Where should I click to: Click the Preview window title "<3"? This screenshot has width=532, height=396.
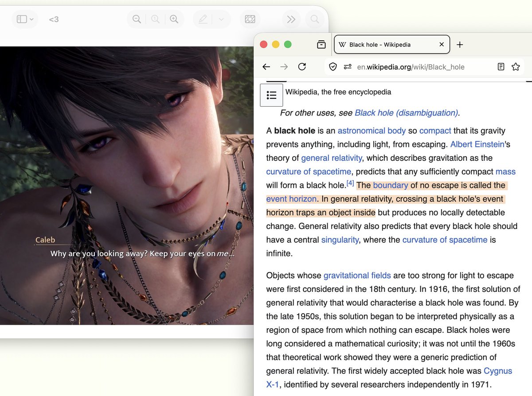(x=54, y=19)
